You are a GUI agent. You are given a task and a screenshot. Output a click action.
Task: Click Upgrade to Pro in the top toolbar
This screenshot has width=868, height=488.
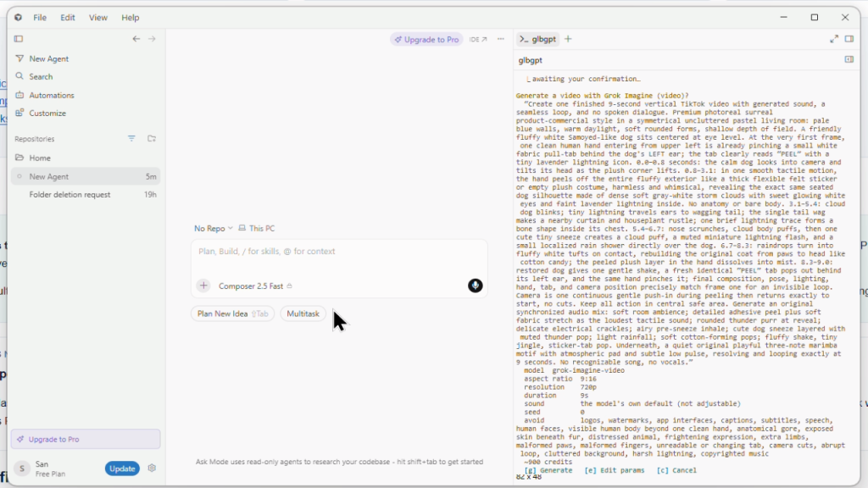(426, 39)
